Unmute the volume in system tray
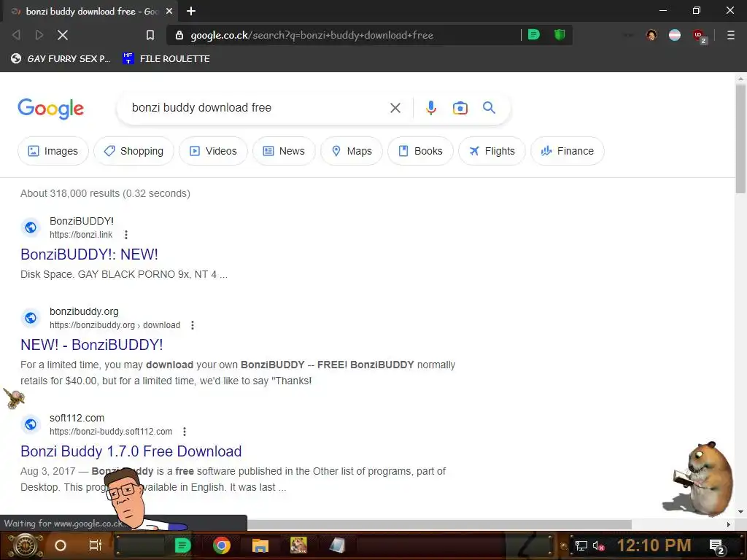Viewport: 747px width, 560px height. 599,545
